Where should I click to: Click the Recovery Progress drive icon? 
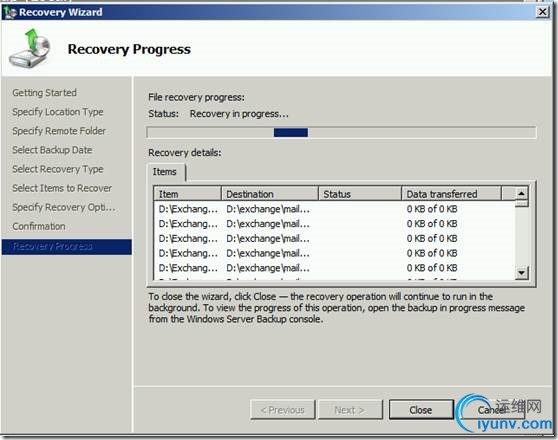click(x=30, y=48)
